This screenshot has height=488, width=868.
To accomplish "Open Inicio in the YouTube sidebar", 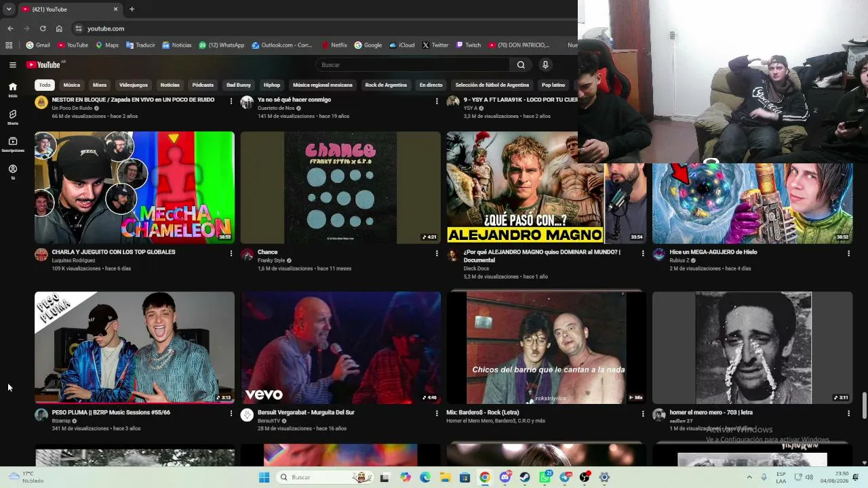I will click(13, 89).
